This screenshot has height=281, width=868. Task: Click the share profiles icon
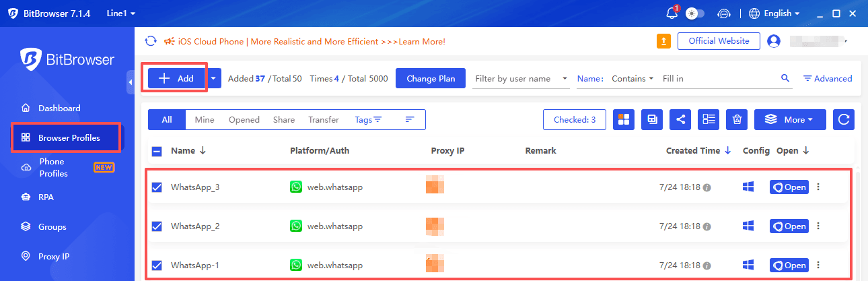[x=680, y=119]
